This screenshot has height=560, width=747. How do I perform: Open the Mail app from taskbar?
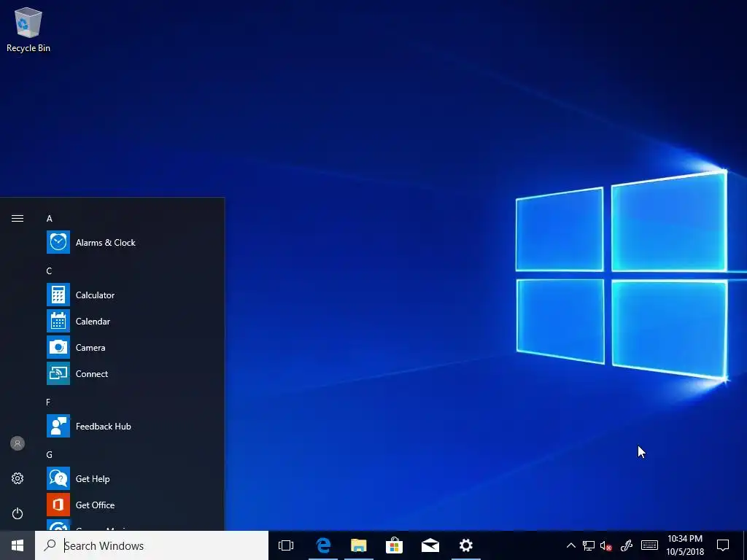coord(430,545)
